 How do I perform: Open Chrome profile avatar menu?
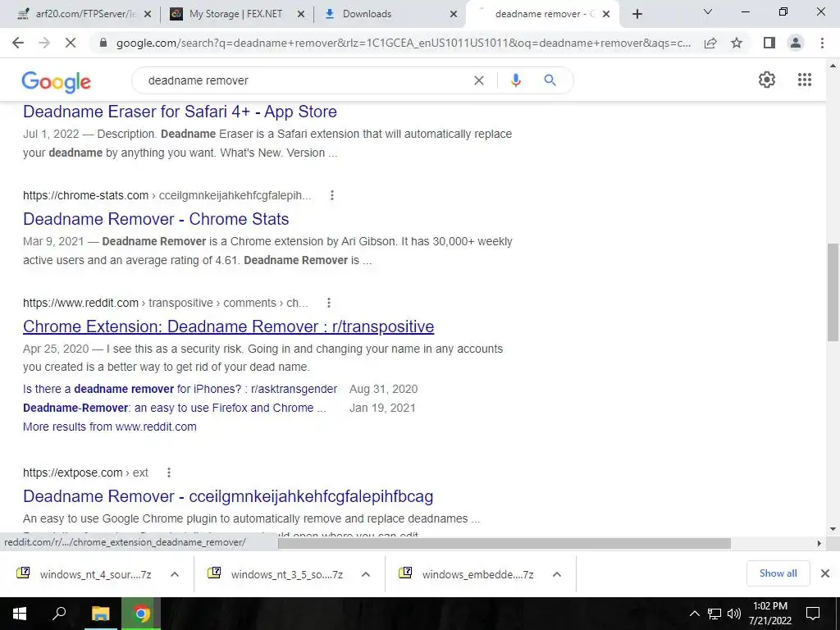[796, 43]
